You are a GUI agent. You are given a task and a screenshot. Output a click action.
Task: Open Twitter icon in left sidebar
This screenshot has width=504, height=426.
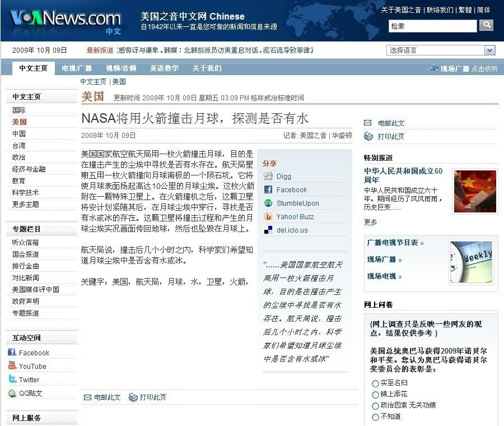[12, 379]
